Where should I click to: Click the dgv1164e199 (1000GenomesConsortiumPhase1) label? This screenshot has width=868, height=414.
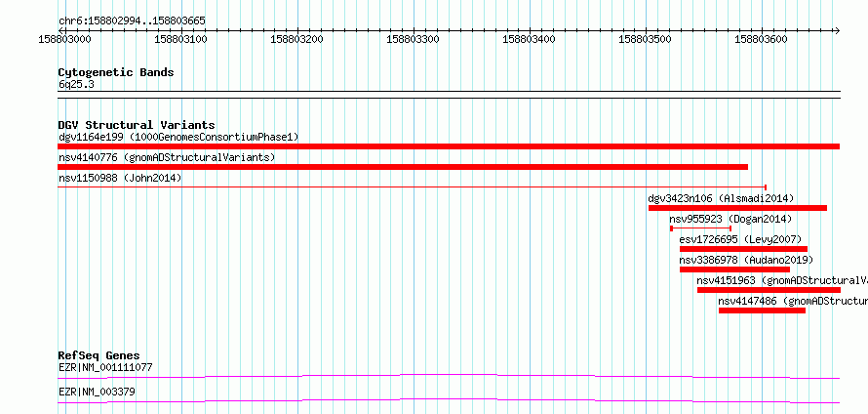tap(178, 137)
